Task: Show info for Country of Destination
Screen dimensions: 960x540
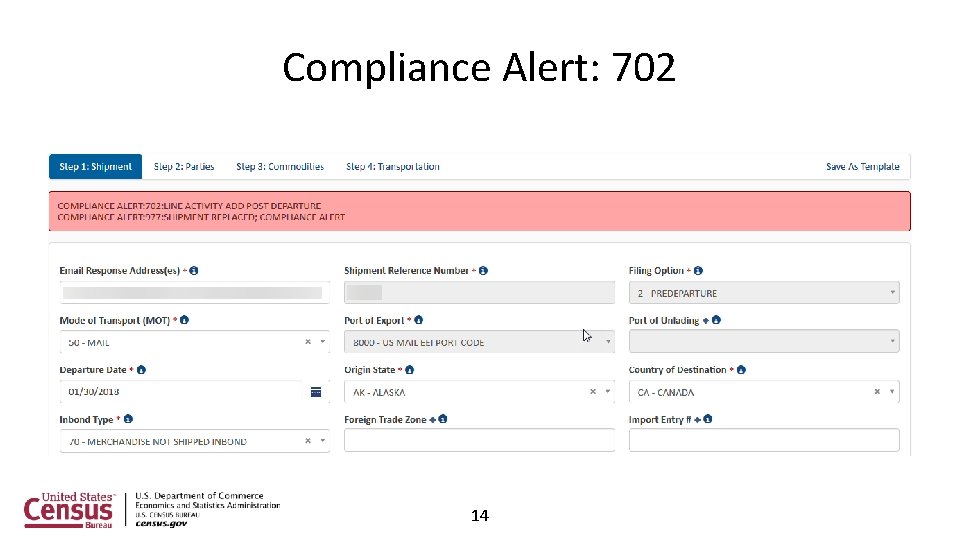Action: point(741,370)
